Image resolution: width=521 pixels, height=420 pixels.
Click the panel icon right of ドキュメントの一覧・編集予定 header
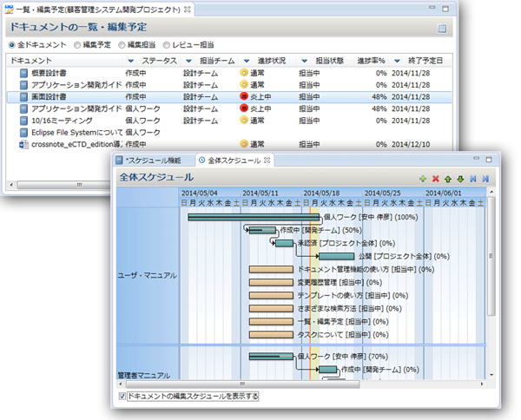click(442, 29)
